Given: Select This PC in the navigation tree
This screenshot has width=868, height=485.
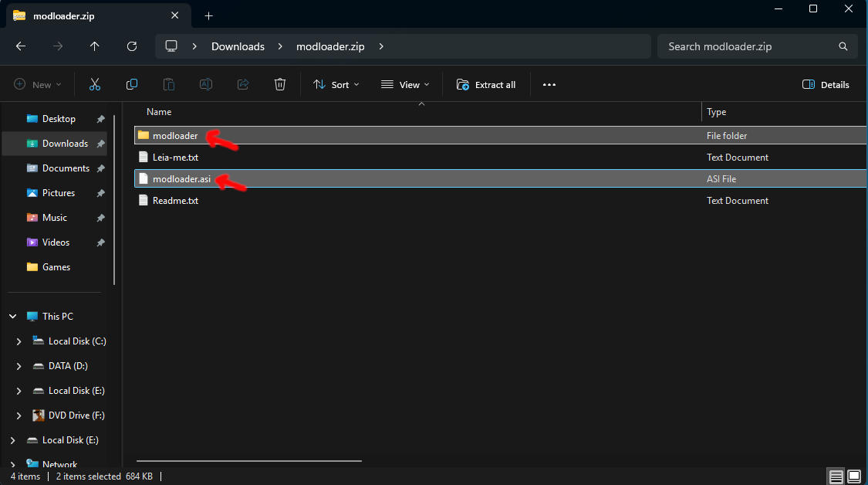Looking at the screenshot, I should pos(58,316).
